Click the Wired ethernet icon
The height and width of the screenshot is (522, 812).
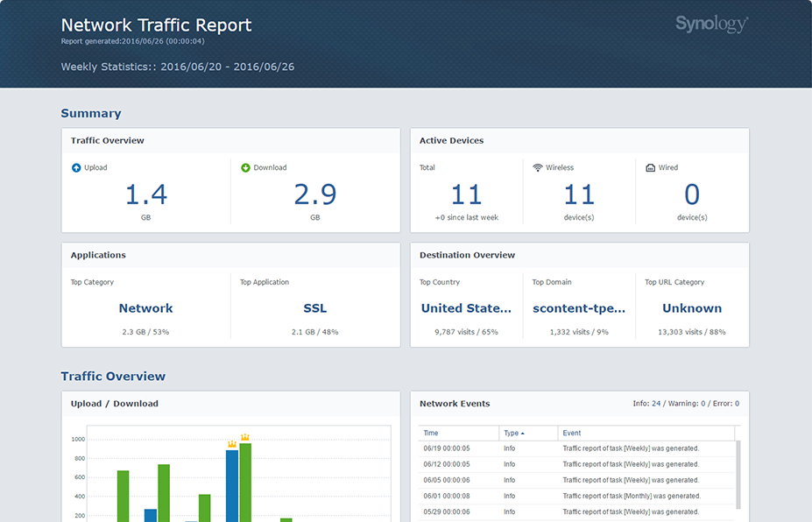(x=651, y=167)
